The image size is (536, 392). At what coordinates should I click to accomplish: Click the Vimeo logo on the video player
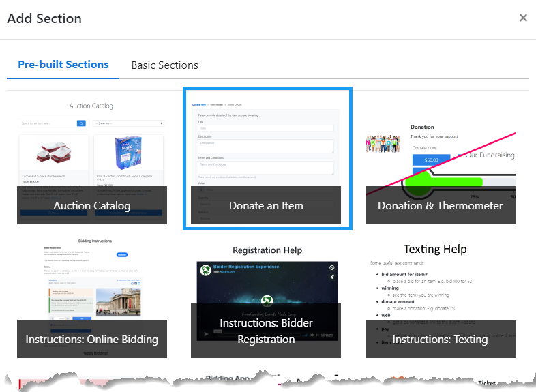tap(327, 335)
